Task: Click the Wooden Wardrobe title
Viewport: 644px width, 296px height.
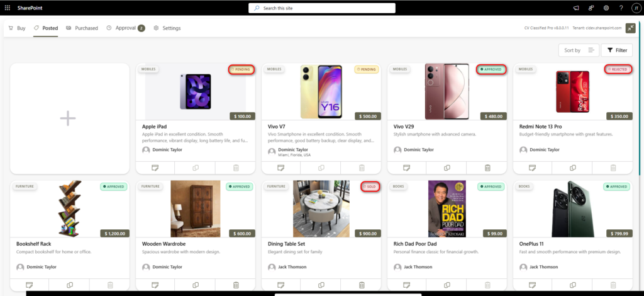Action: [164, 244]
